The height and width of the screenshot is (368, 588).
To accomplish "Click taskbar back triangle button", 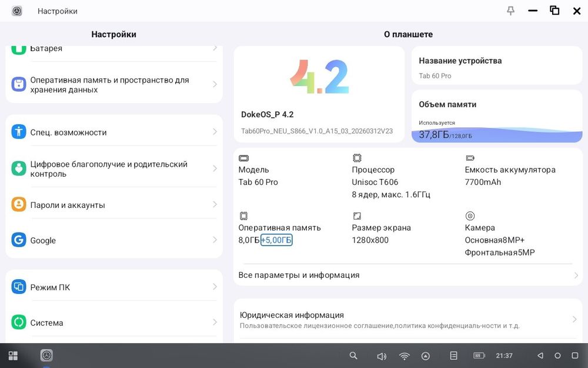I will [x=540, y=356].
